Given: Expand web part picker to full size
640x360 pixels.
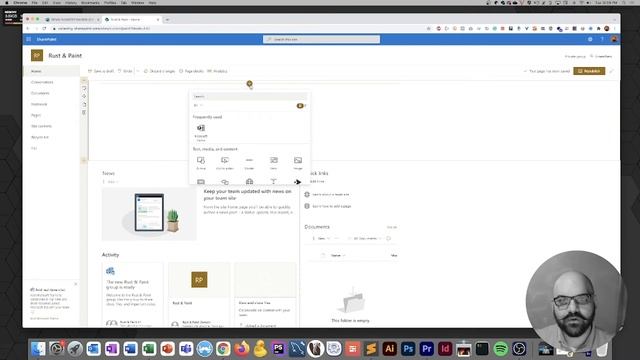Looking at the screenshot, I should (301, 106).
